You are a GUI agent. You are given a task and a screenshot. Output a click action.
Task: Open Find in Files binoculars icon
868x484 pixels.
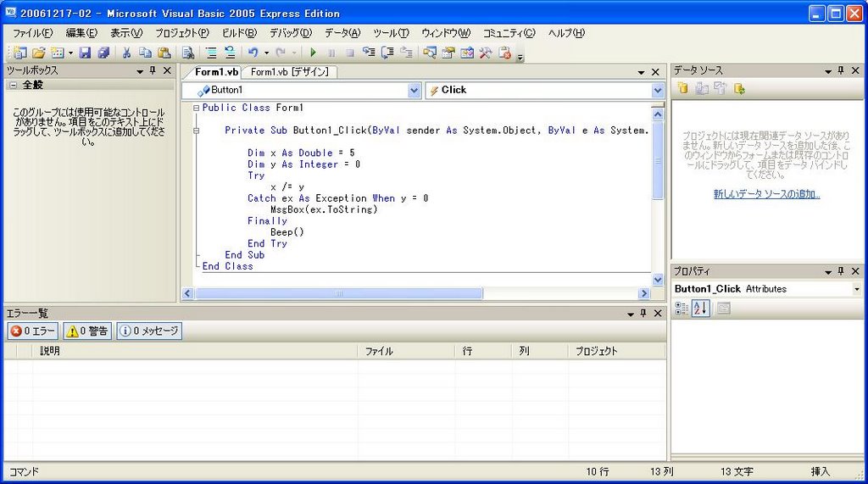click(x=188, y=53)
